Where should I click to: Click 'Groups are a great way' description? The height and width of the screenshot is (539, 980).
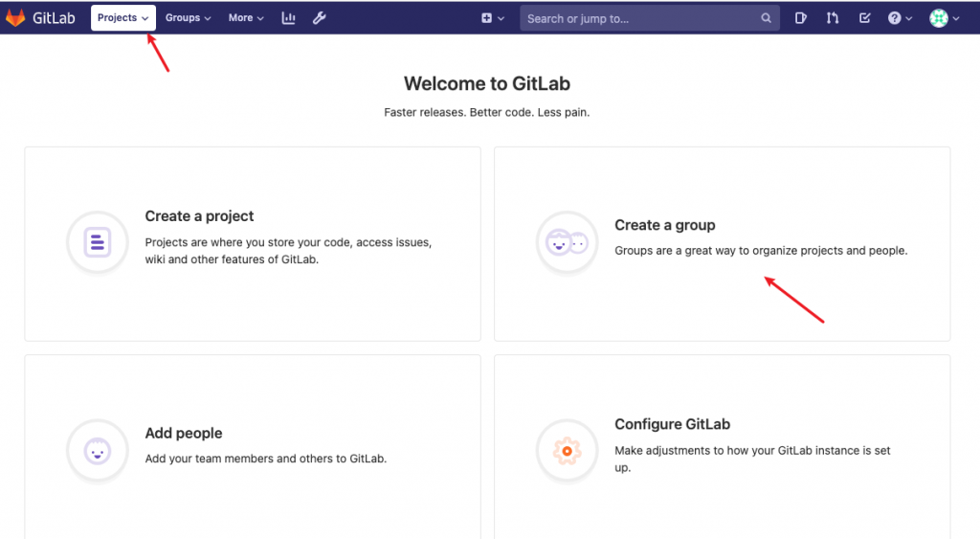pos(761,250)
